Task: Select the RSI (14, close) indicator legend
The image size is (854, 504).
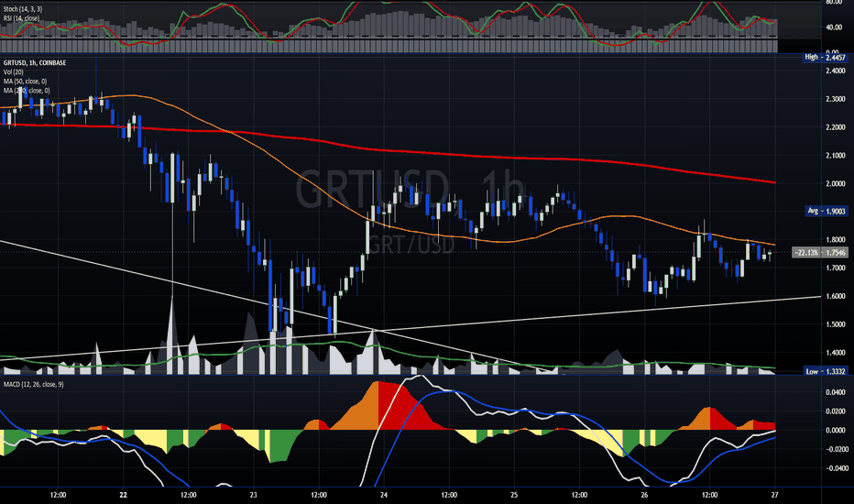Action: click(21, 18)
